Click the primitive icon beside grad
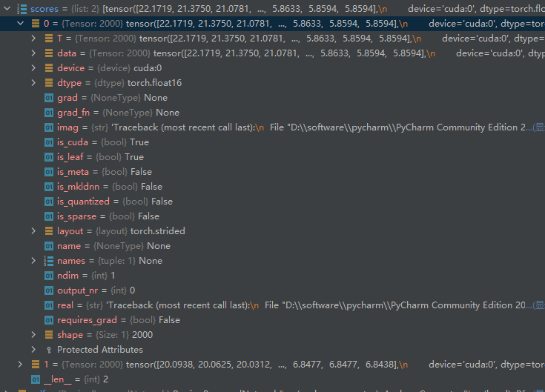This screenshot has width=545, height=392. point(49,98)
